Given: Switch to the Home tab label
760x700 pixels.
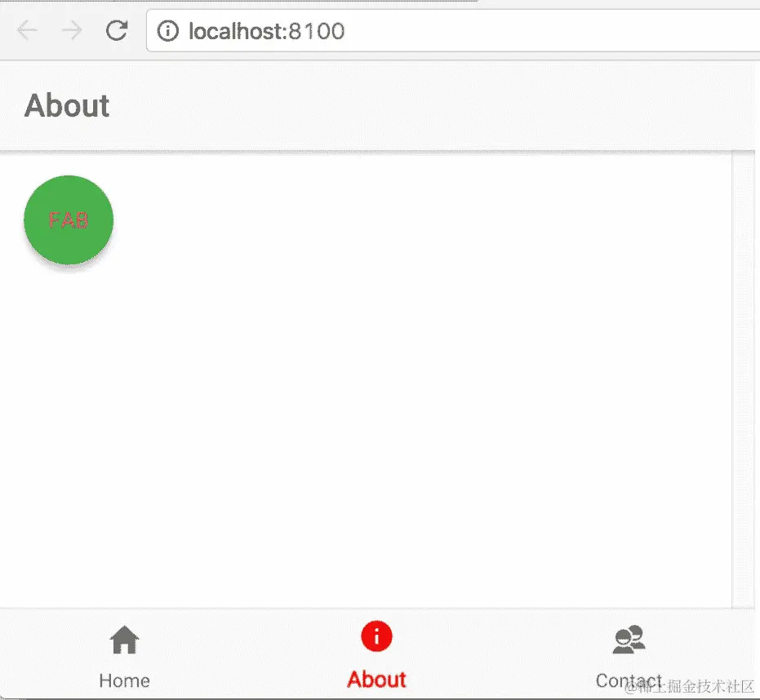Looking at the screenshot, I should point(125,680).
